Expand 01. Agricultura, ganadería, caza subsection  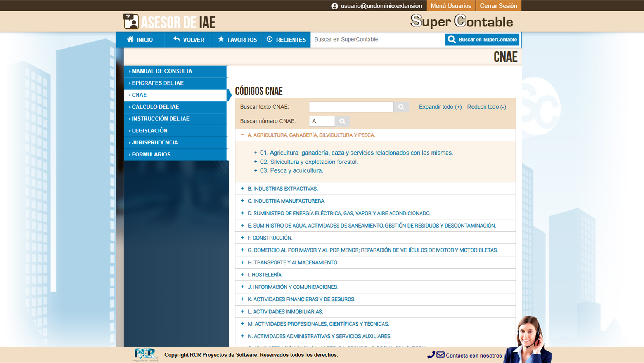tap(256, 153)
